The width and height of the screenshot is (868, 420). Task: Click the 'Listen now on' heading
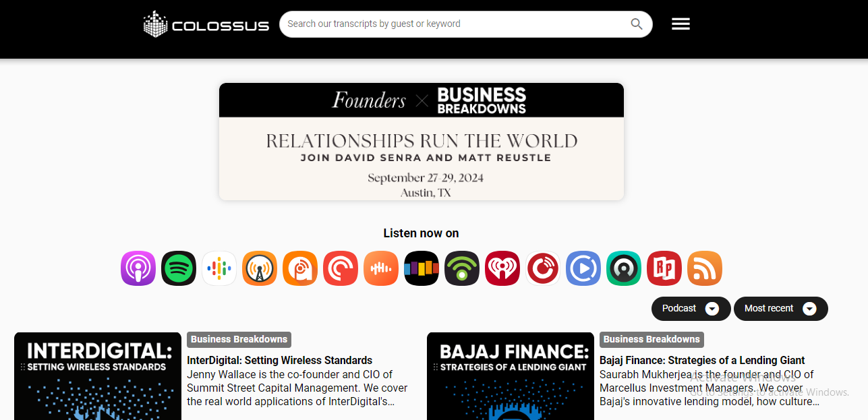pos(421,233)
